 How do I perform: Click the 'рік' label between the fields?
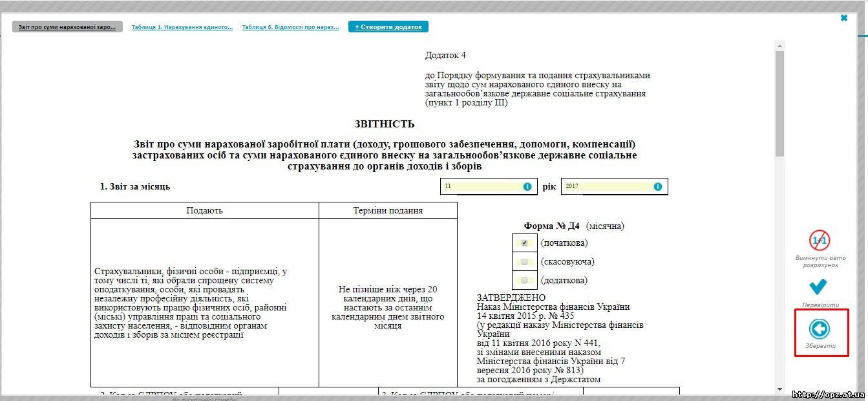(x=549, y=186)
